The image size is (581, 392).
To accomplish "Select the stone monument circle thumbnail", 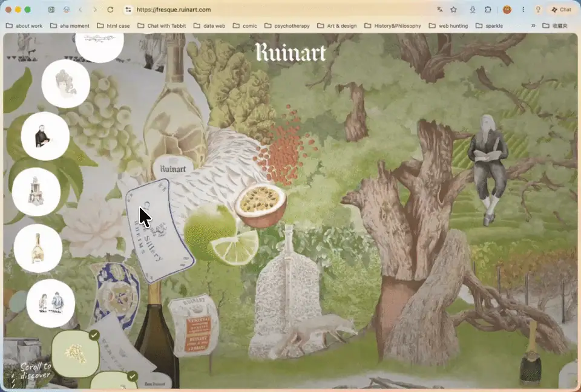I will [36, 192].
